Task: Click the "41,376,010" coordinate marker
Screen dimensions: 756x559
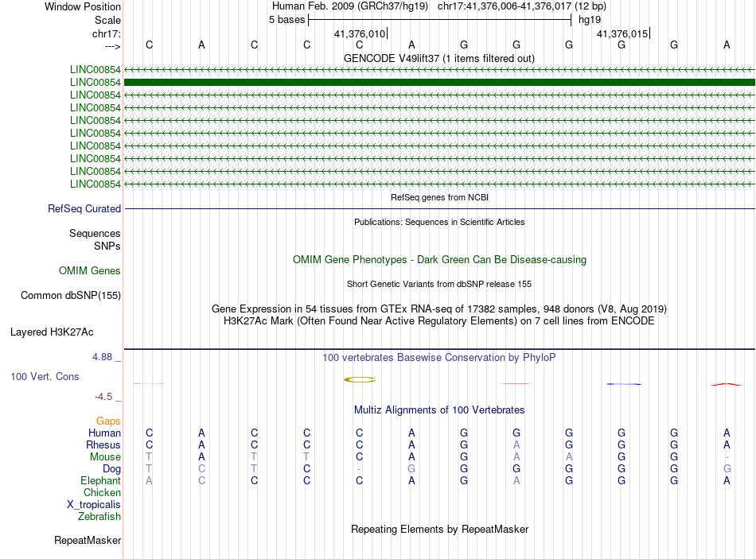Action: tap(360, 33)
